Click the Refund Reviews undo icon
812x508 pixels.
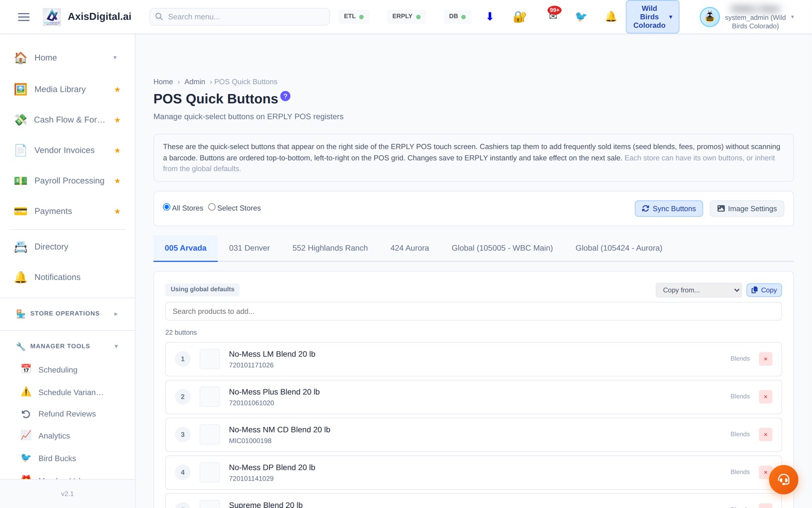click(x=26, y=414)
